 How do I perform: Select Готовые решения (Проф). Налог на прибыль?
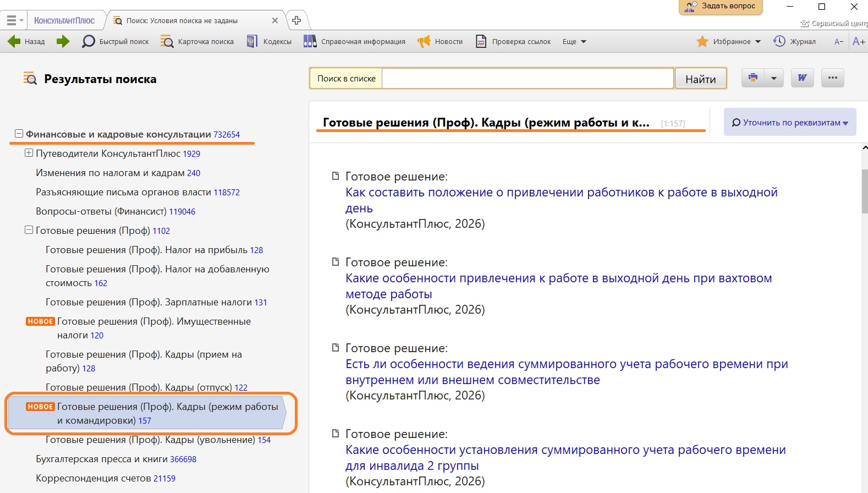point(154,250)
